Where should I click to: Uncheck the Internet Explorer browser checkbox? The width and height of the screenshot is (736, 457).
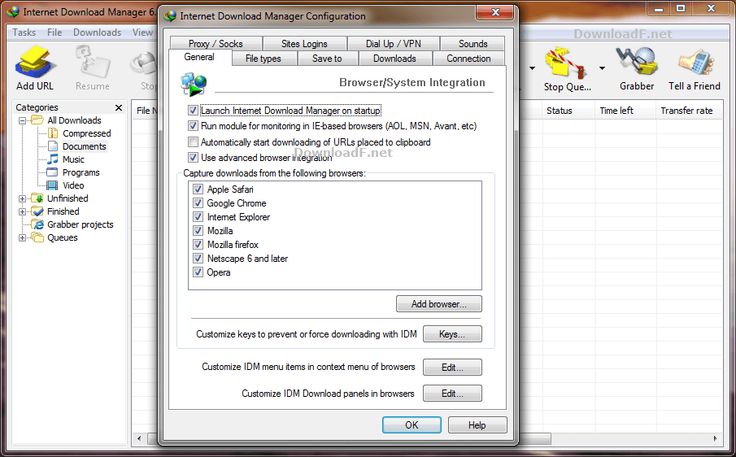(x=198, y=217)
